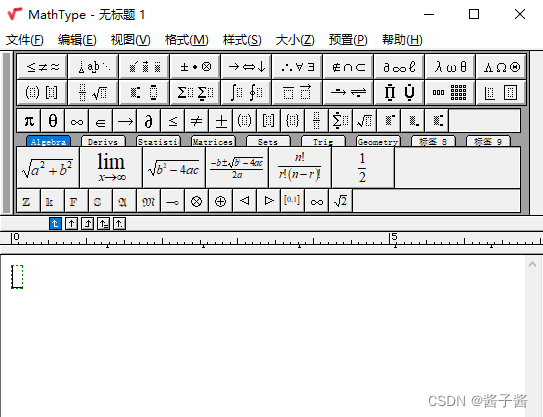
Task: Open the labeled arrow templates palette
Action: click(348, 92)
